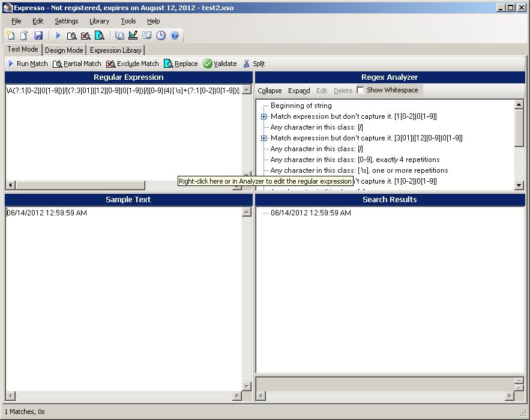Click the Save toolbar icon
530x420 pixels.
click(x=39, y=35)
